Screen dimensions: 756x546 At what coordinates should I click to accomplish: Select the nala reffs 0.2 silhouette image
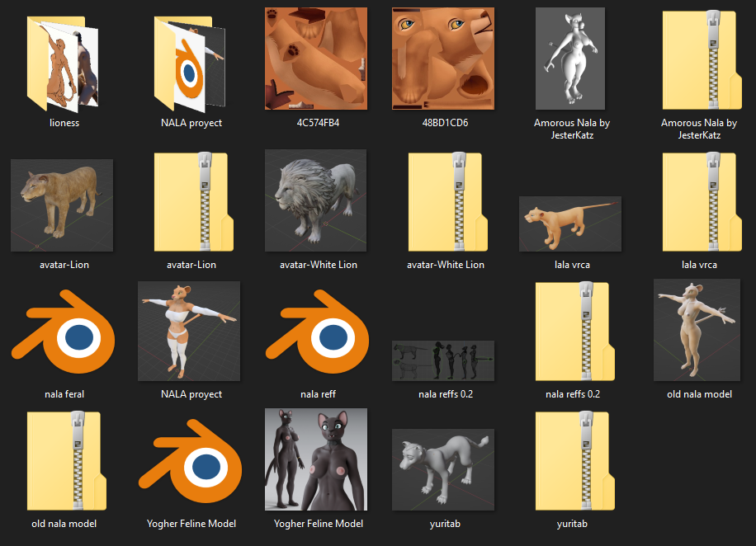[443, 360]
